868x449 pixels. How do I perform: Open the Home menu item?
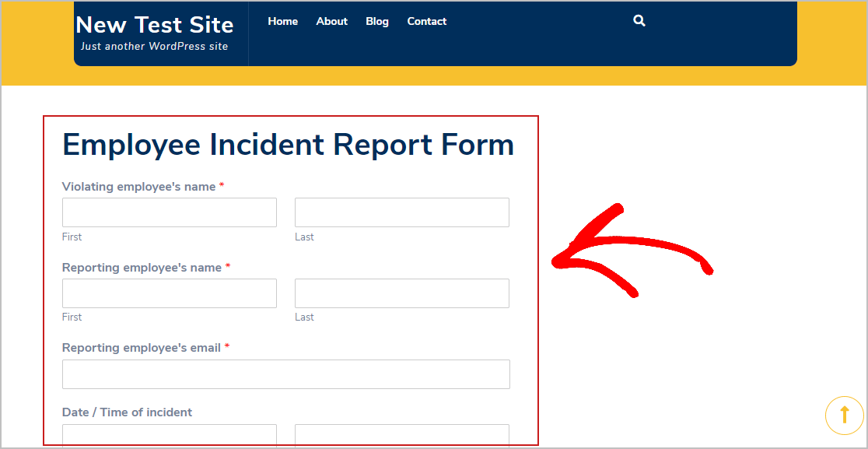pos(283,21)
